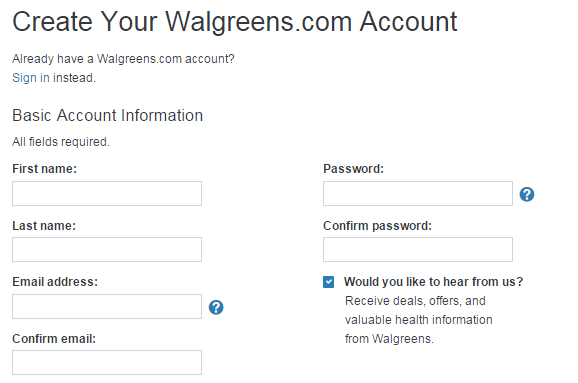
Task: Click the Confirm email label text
Action: click(54, 338)
